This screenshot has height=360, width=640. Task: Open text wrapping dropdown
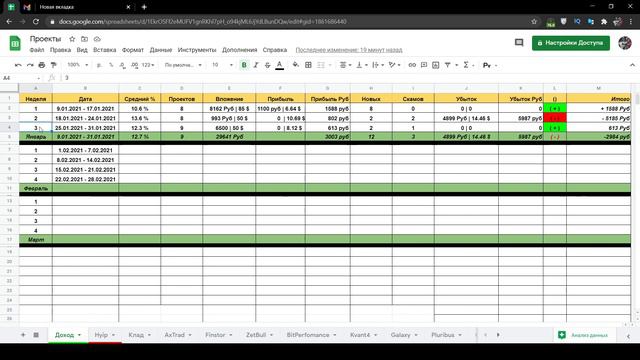(378, 65)
